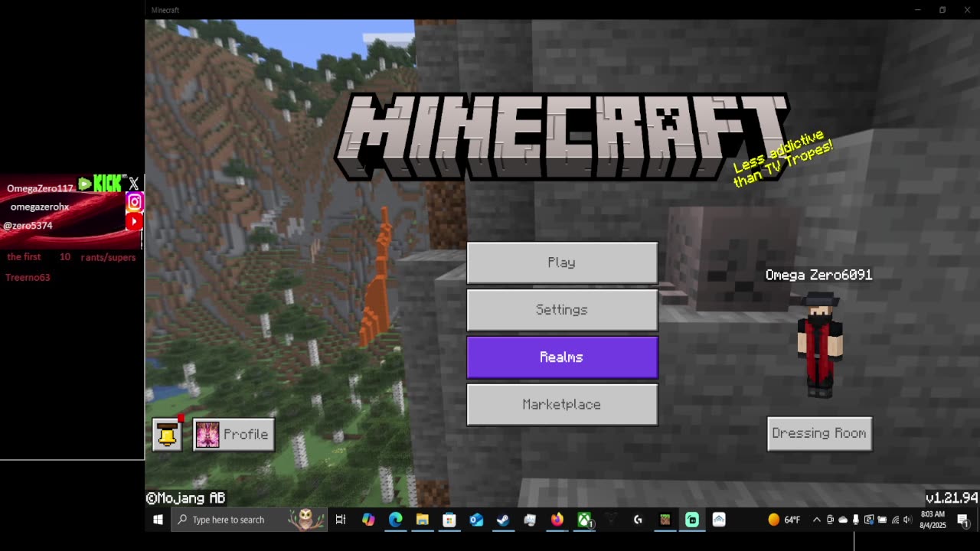Launch Microsoft Edge from taskbar
Viewport: 980px width, 551px height.
(x=395, y=520)
